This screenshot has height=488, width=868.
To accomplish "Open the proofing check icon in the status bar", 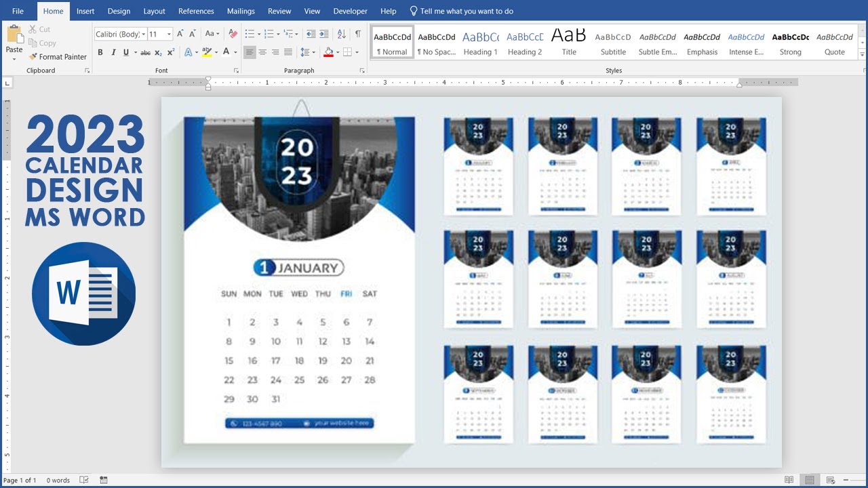I will [x=84, y=480].
